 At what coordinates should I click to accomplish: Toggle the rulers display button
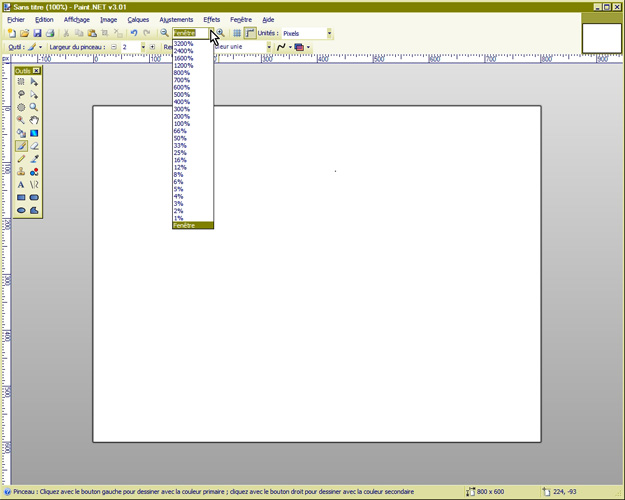click(x=250, y=33)
